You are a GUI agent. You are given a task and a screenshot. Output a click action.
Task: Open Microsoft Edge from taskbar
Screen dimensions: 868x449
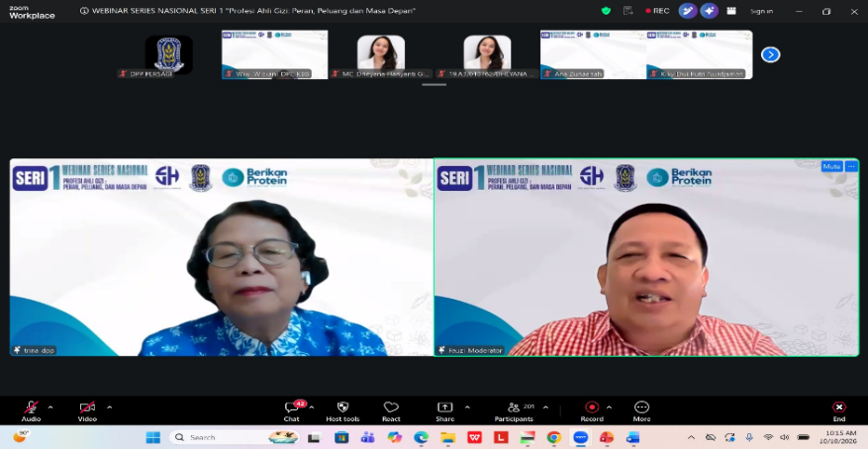point(421,438)
